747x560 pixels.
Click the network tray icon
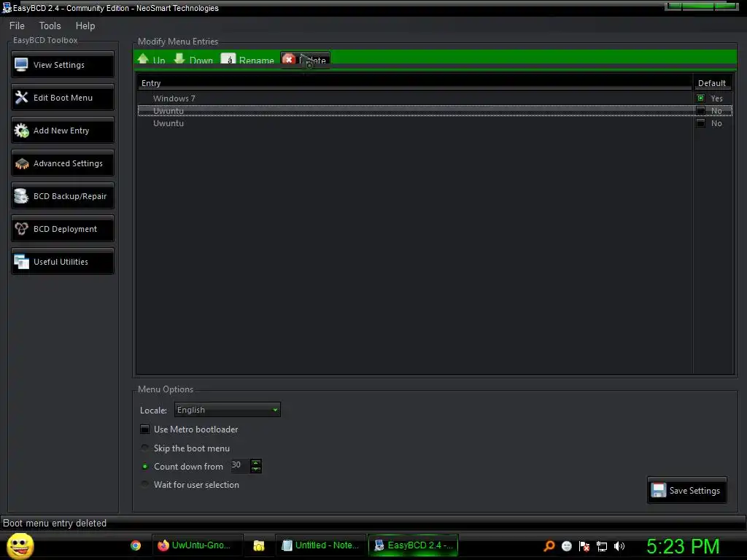click(x=602, y=546)
